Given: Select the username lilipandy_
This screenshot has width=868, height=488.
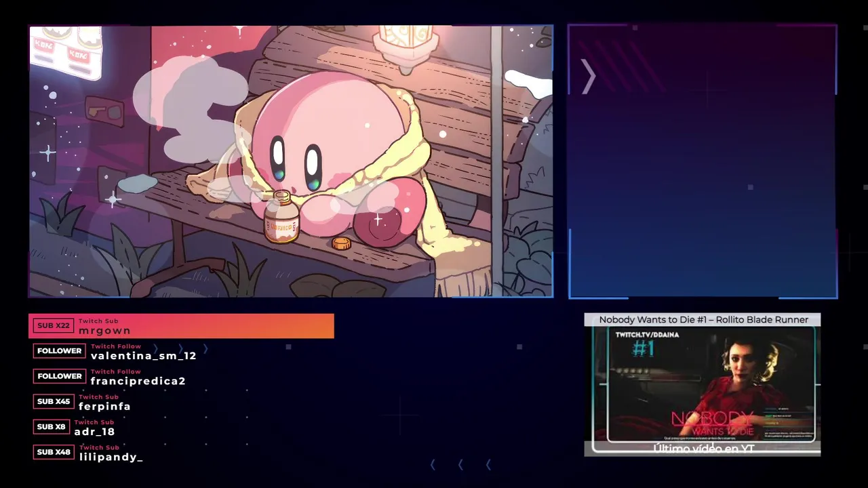Looking at the screenshot, I should tap(111, 457).
